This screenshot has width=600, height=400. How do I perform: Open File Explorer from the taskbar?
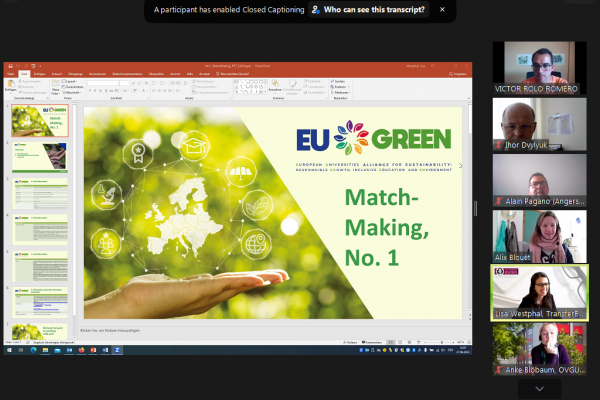45,350
